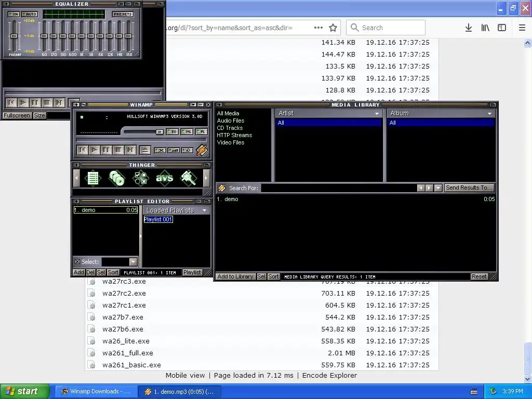Click the Fullscreen button in video window

17,115
